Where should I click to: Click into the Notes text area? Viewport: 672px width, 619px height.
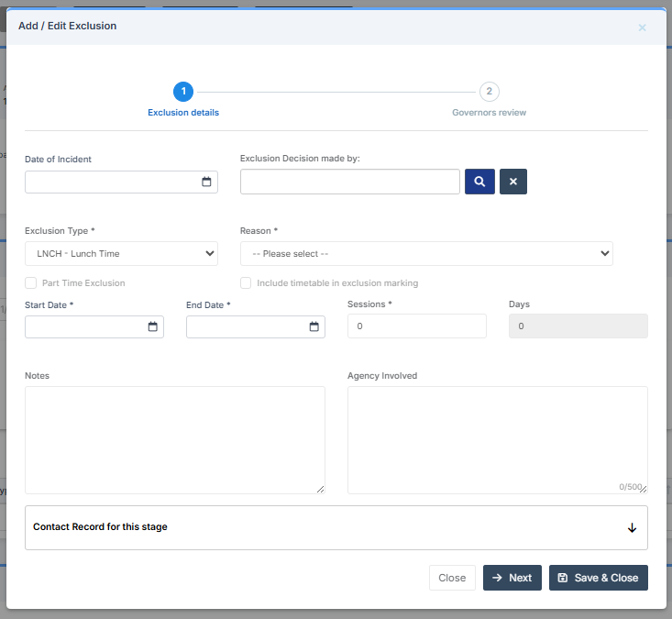pyautogui.click(x=175, y=440)
